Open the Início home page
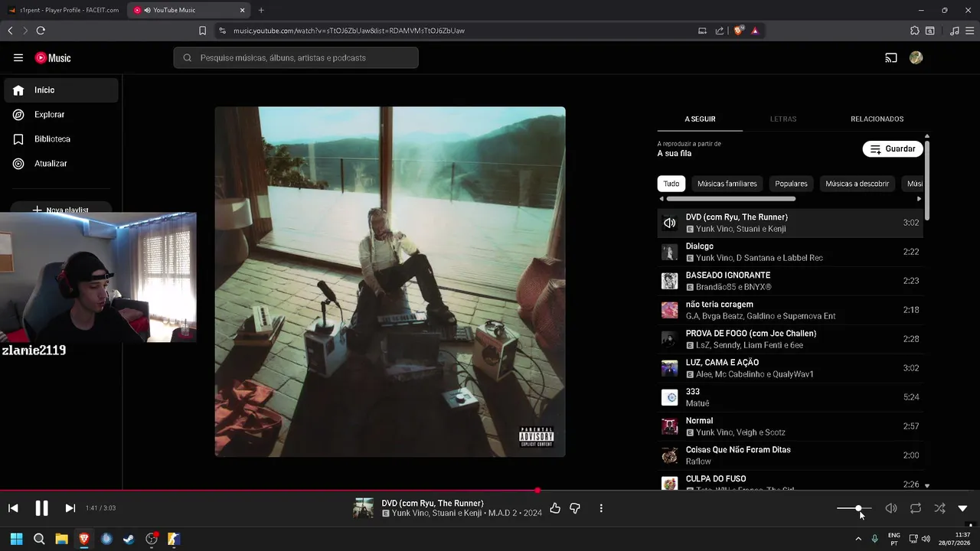The image size is (980, 551). pos(61,90)
